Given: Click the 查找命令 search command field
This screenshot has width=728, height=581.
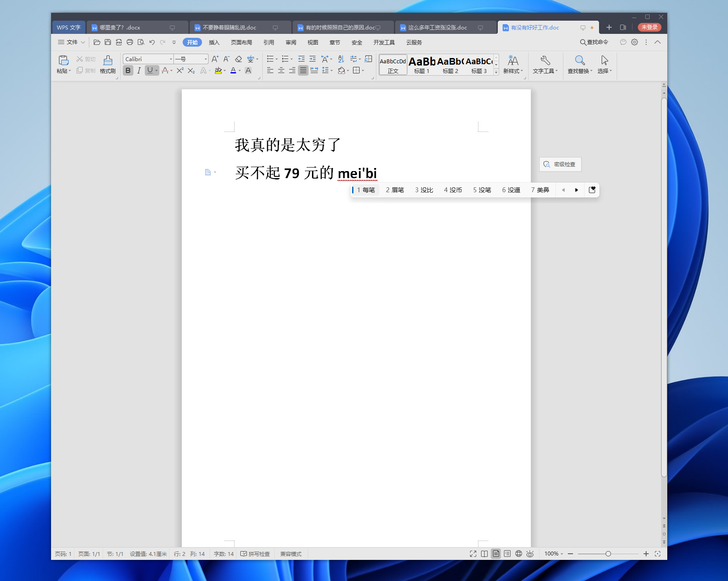Looking at the screenshot, I should 594,42.
